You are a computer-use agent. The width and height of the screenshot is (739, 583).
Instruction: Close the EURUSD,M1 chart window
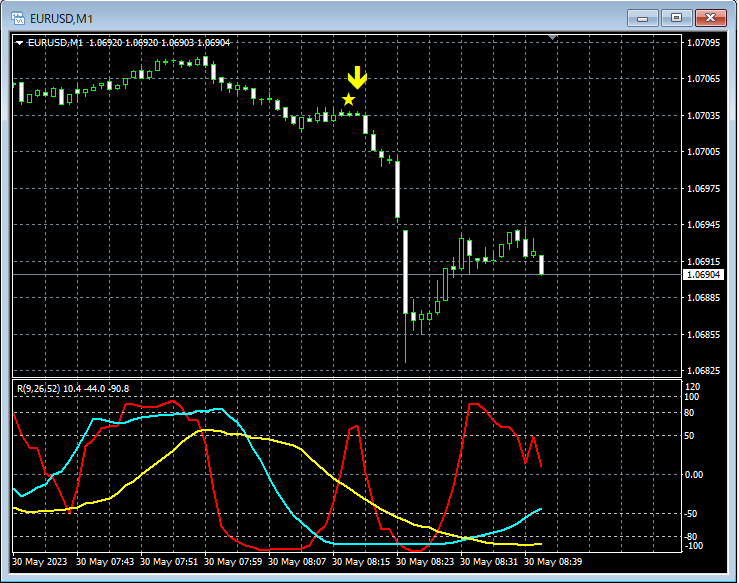coord(710,18)
